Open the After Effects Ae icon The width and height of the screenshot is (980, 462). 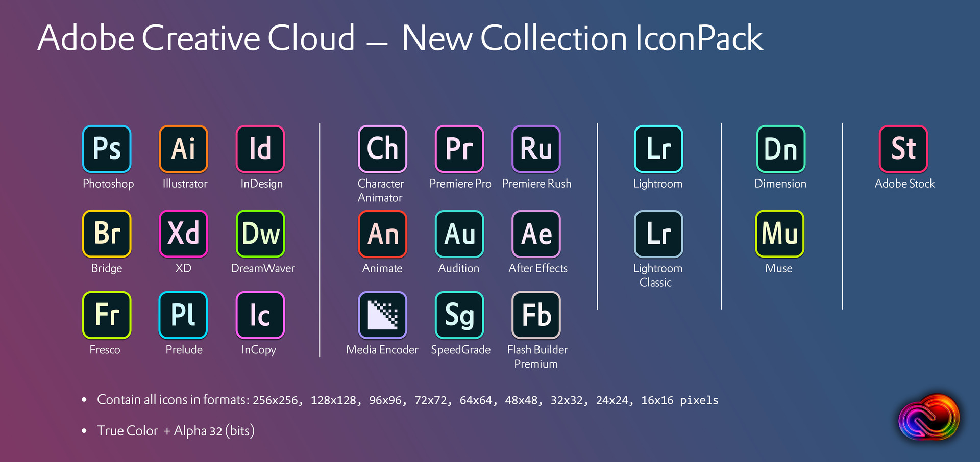(536, 234)
